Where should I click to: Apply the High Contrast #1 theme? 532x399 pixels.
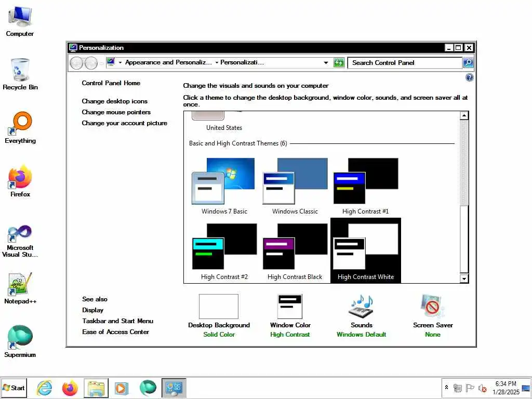coord(365,186)
